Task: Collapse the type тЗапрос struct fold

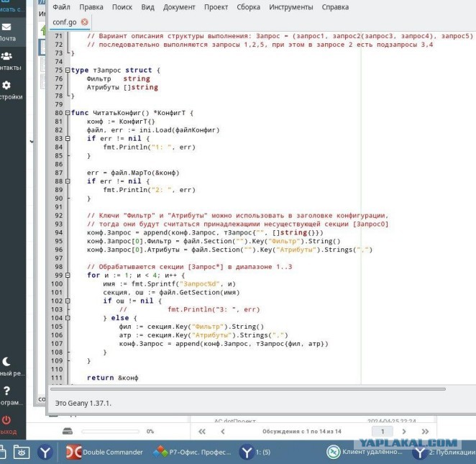Action: (68, 70)
